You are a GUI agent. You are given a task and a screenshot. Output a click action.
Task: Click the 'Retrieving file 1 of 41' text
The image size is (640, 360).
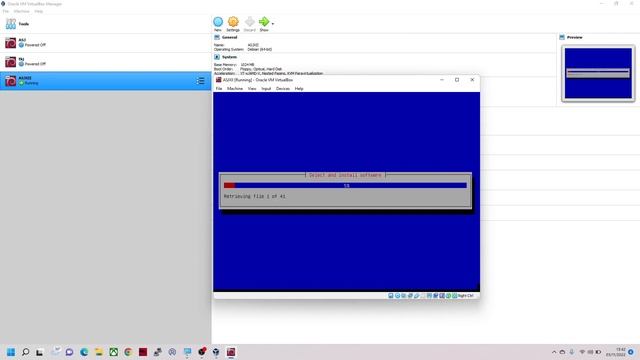click(255, 196)
